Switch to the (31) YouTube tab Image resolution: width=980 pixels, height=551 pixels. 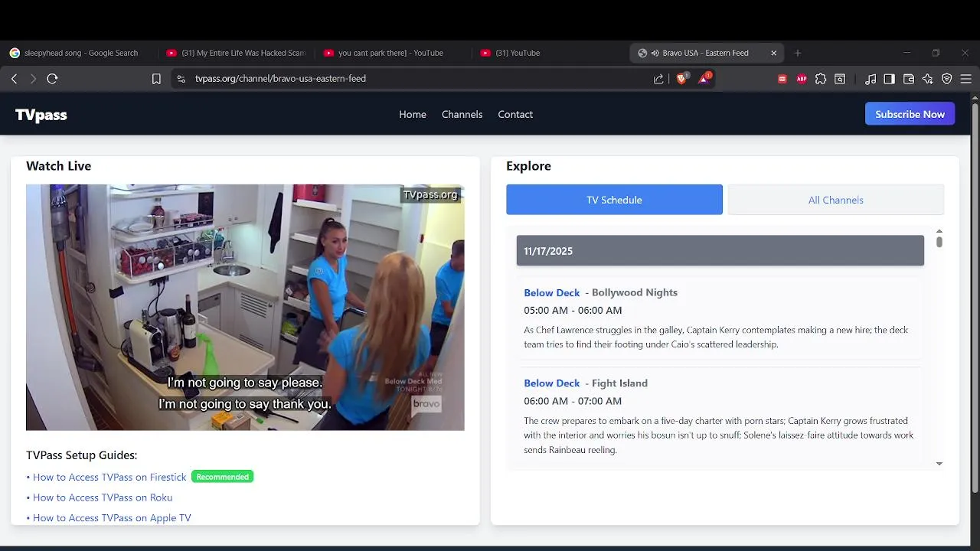[548, 53]
